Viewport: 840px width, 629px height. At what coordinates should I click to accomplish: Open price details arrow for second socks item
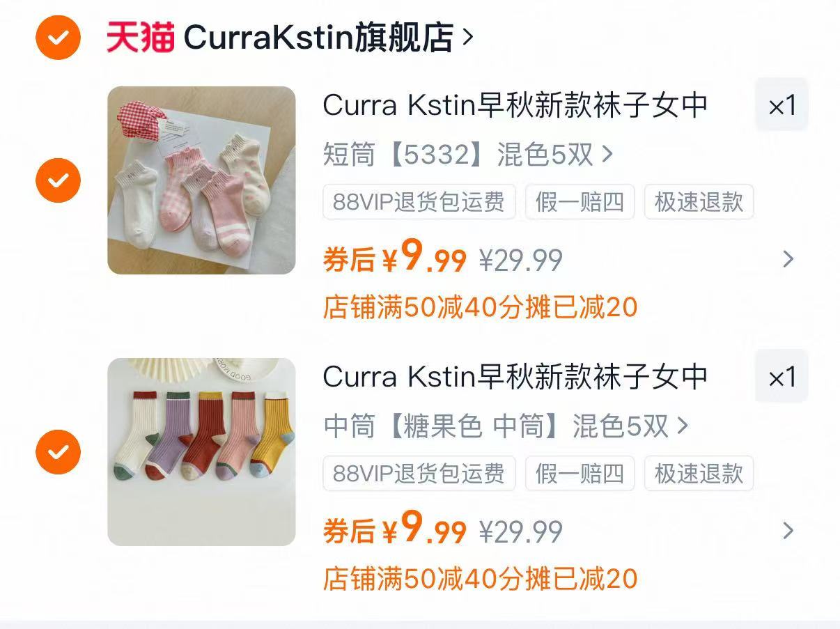[788, 531]
